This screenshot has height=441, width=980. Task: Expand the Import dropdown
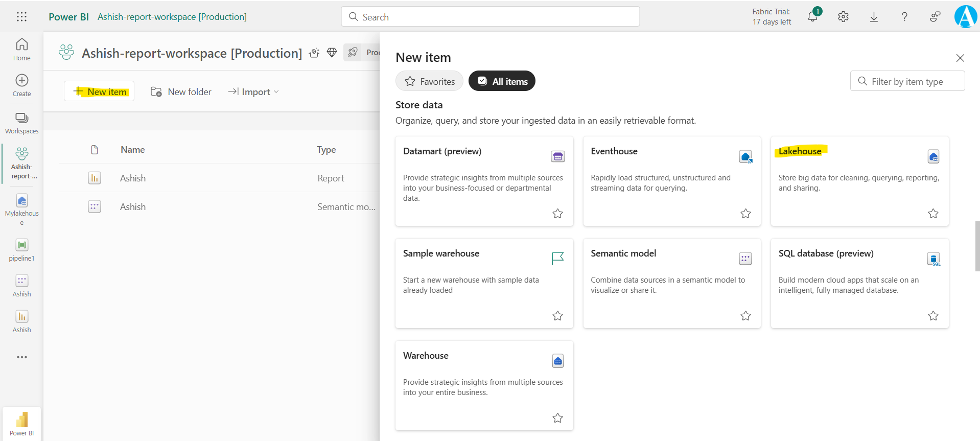253,92
